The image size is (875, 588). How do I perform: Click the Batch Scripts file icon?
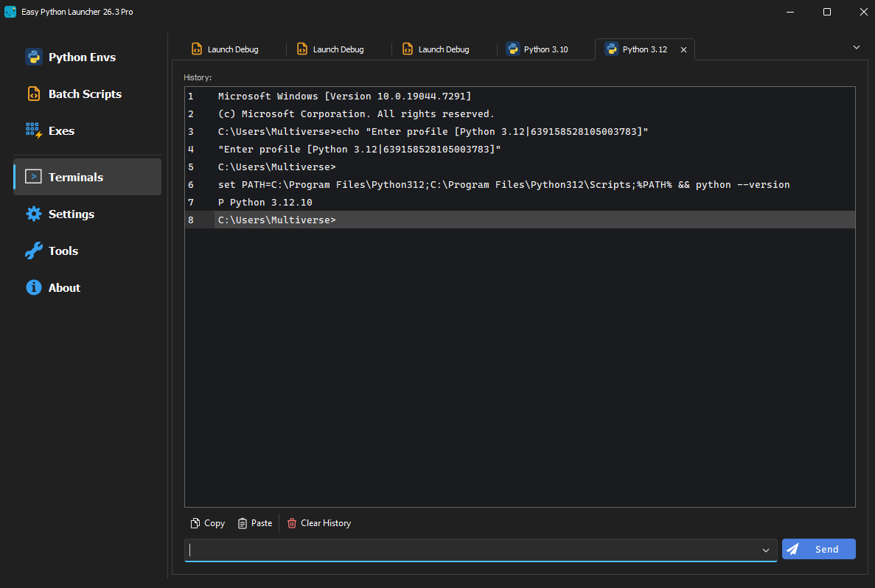coord(33,94)
